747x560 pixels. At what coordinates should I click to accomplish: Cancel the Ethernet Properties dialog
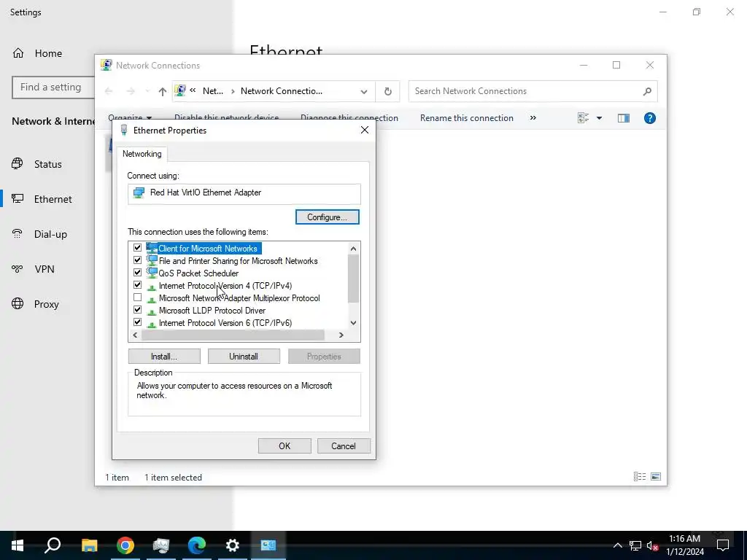tap(344, 446)
